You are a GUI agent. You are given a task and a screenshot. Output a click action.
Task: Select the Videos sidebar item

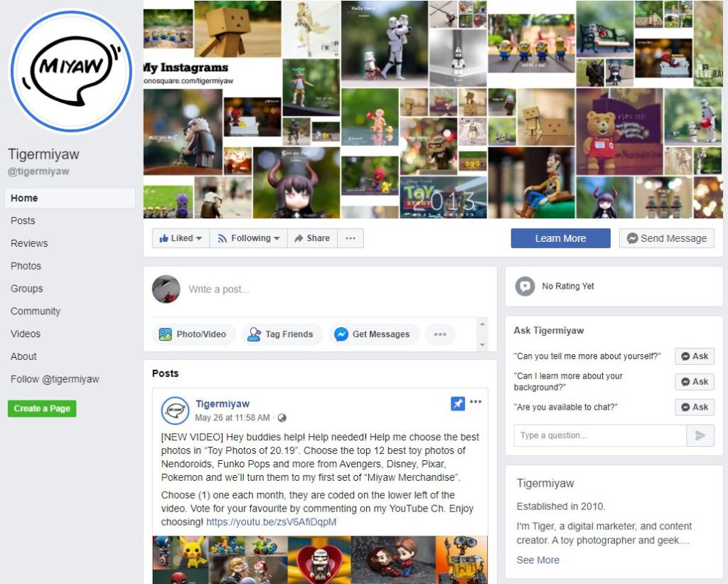tap(26, 334)
